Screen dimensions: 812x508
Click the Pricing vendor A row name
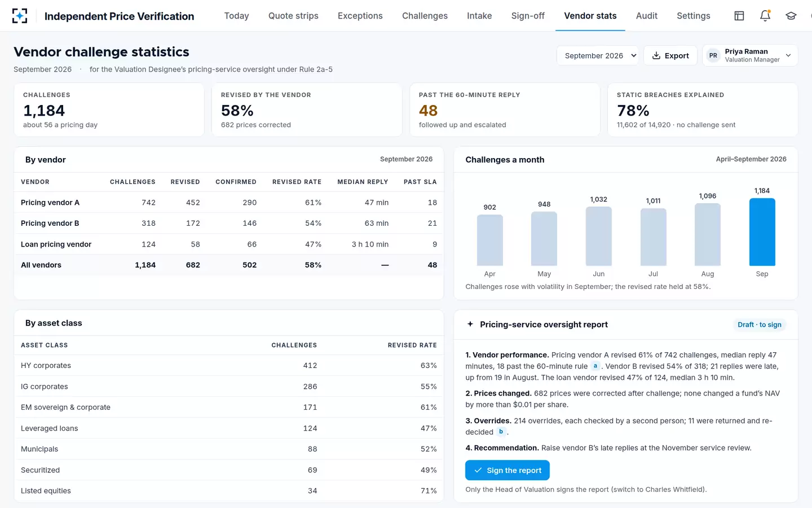point(50,203)
